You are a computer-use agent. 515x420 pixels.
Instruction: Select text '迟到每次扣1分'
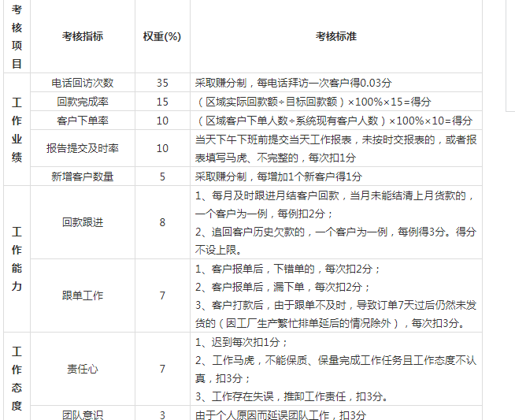pos(246,342)
